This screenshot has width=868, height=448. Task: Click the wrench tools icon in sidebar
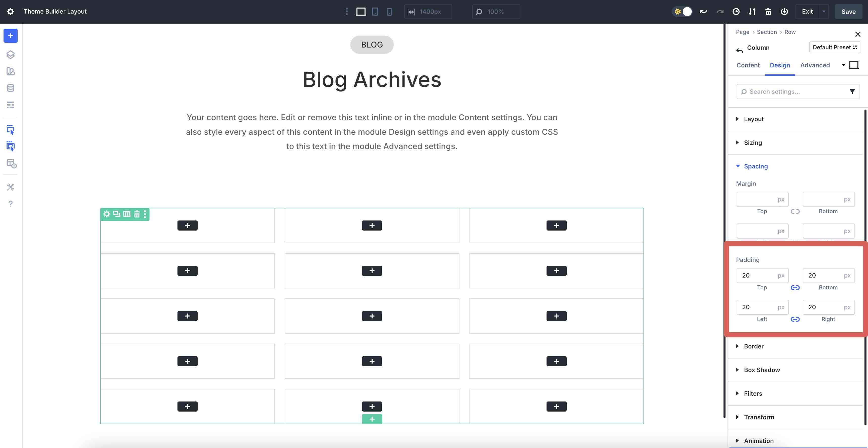coord(10,187)
